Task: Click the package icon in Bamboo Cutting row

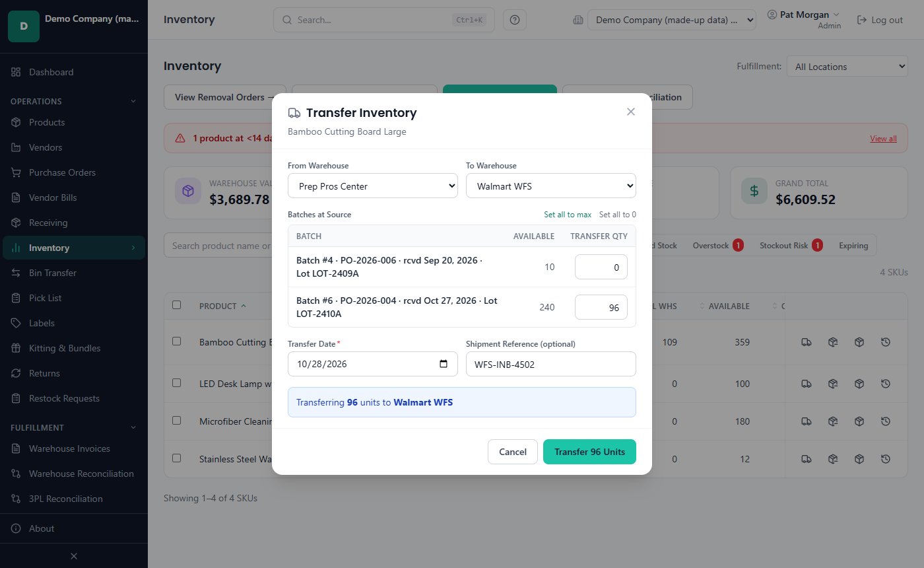Action: [833, 342]
